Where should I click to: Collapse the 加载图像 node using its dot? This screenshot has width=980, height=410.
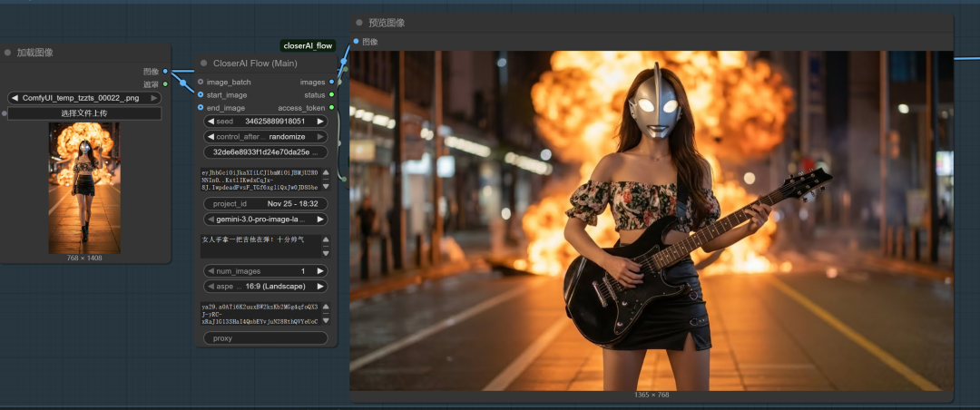pos(7,53)
